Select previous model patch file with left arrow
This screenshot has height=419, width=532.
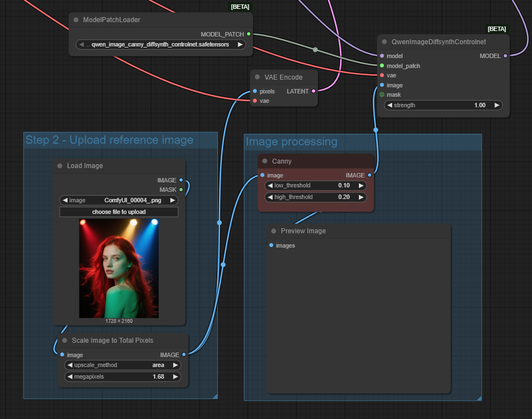click(x=81, y=44)
